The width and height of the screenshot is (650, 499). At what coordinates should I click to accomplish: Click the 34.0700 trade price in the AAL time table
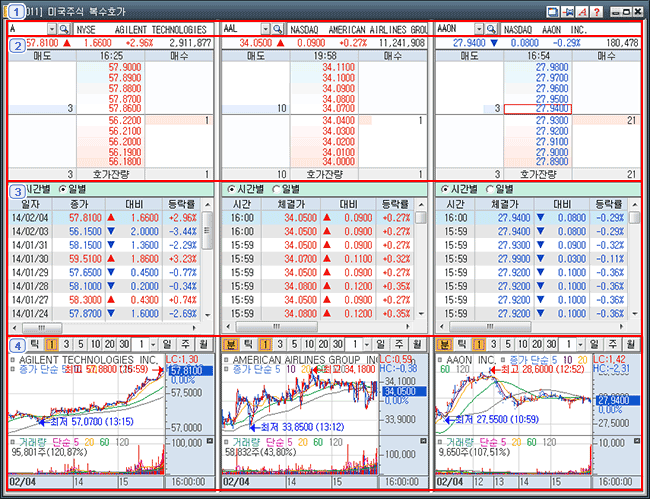(x=301, y=259)
